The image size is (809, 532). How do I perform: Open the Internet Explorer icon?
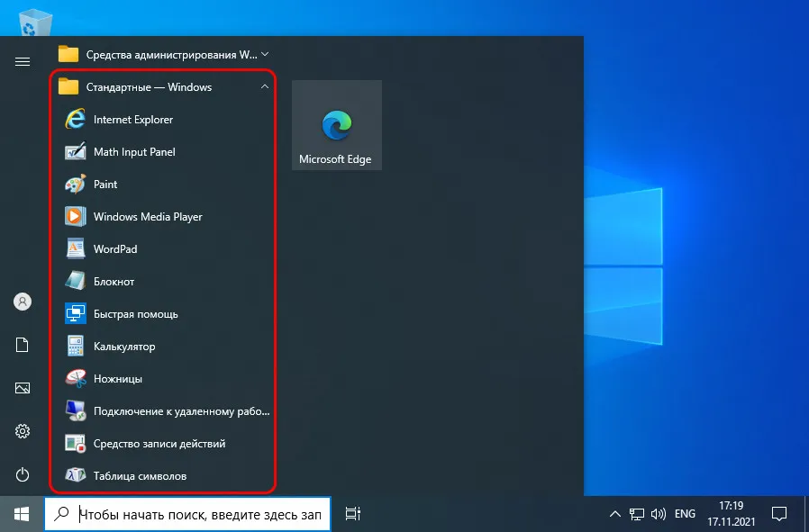pos(76,119)
